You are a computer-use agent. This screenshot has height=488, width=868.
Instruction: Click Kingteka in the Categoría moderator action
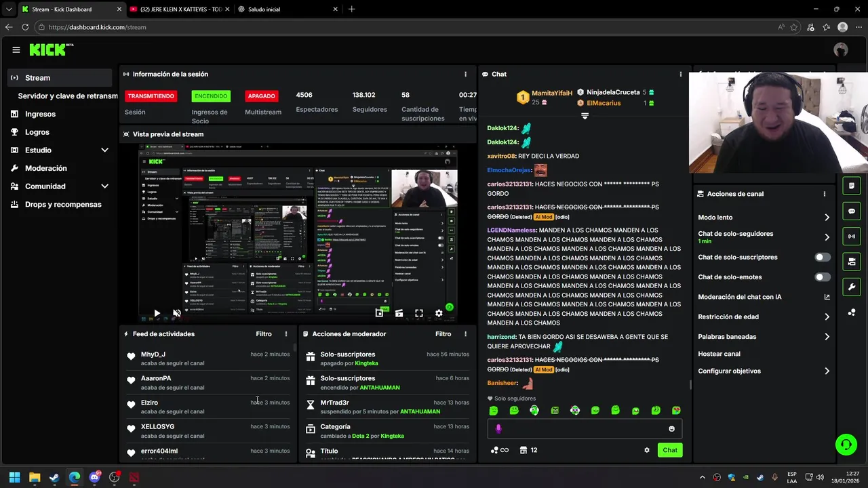392,436
